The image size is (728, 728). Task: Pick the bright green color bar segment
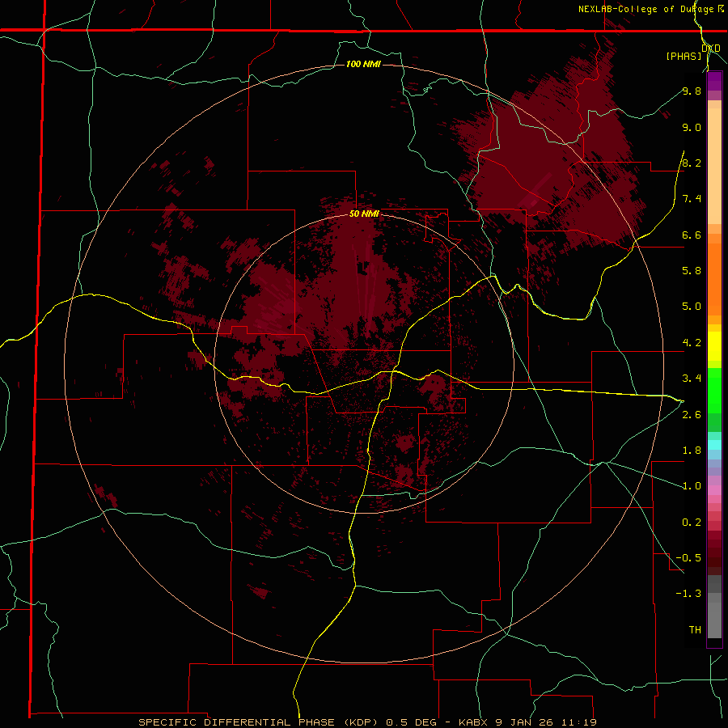[x=714, y=390]
